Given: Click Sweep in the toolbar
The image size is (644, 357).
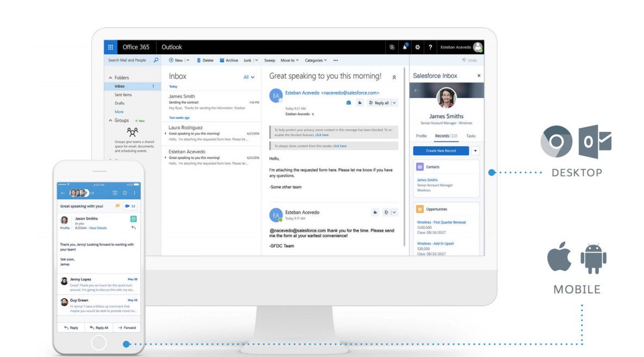Looking at the screenshot, I should [x=269, y=60].
